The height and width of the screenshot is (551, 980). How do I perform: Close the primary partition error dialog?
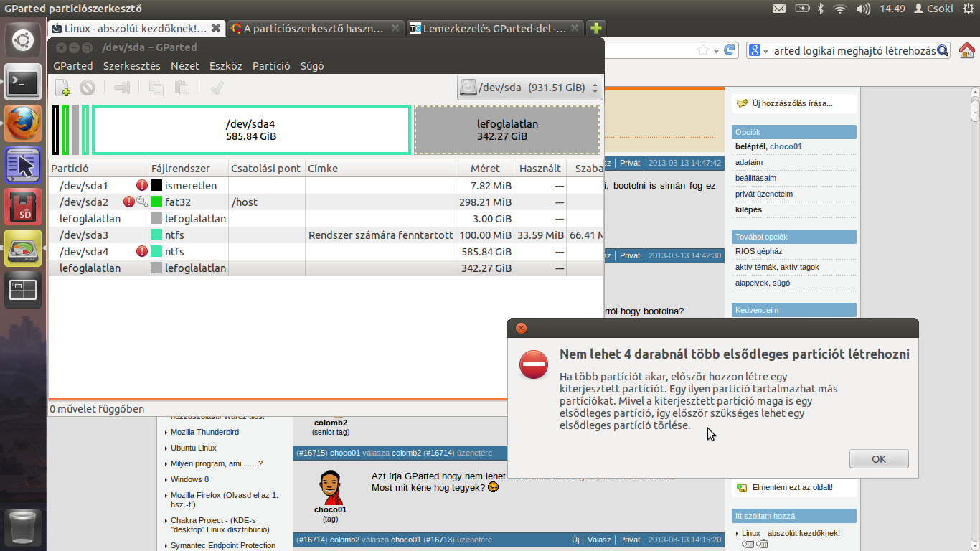[x=522, y=329]
